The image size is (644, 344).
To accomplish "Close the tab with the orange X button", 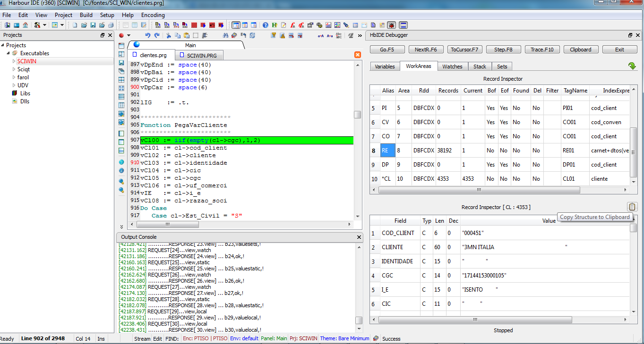I will coord(358,55).
